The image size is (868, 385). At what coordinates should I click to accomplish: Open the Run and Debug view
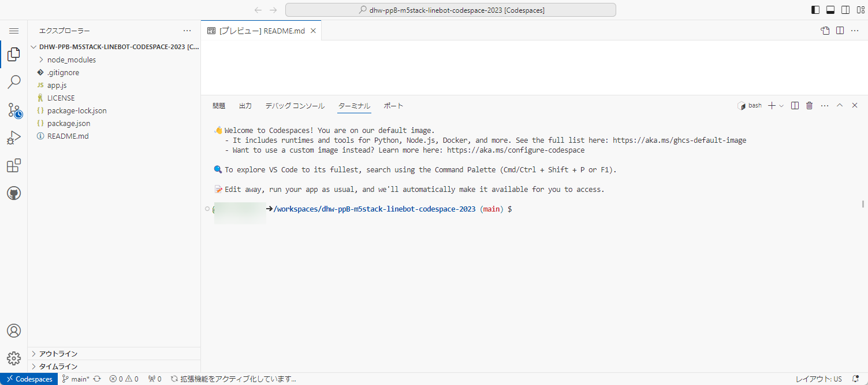[x=14, y=138]
